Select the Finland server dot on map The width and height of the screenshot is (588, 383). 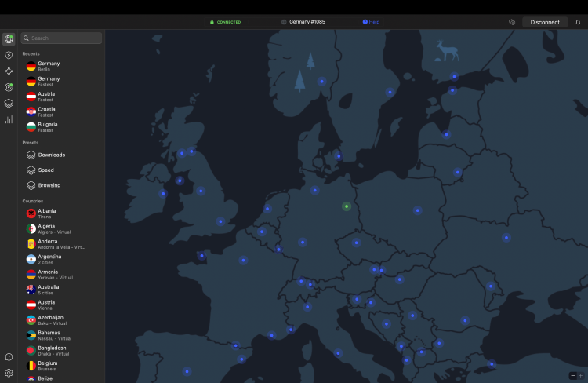click(x=454, y=77)
